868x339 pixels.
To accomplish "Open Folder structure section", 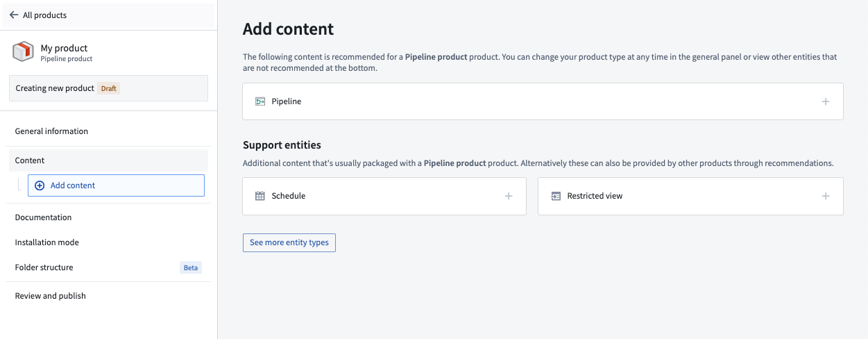I will click(x=108, y=267).
